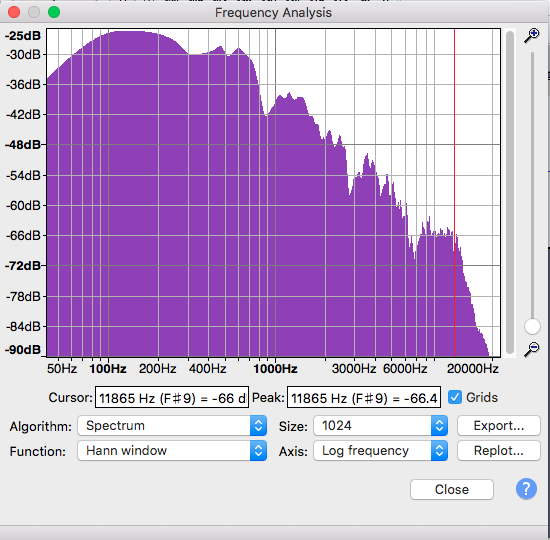Click the Peak frequency readout field
Screen dimensions: 550x540
point(364,398)
